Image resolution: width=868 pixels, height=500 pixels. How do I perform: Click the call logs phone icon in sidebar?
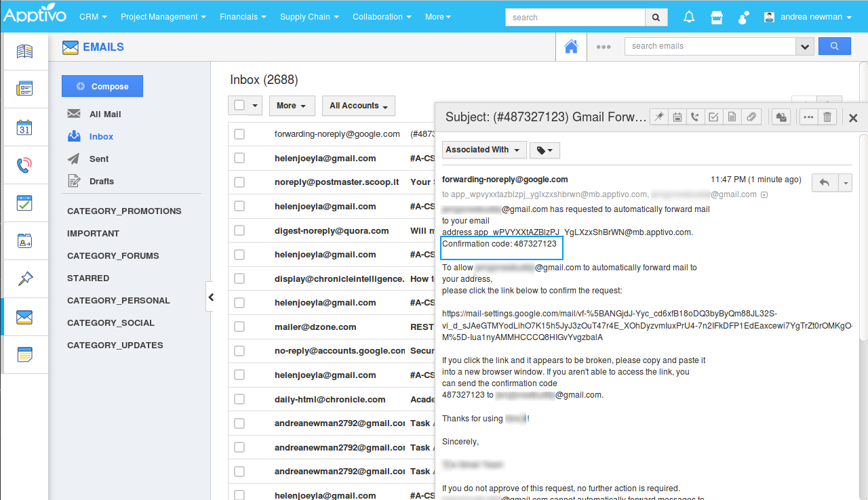(24, 165)
